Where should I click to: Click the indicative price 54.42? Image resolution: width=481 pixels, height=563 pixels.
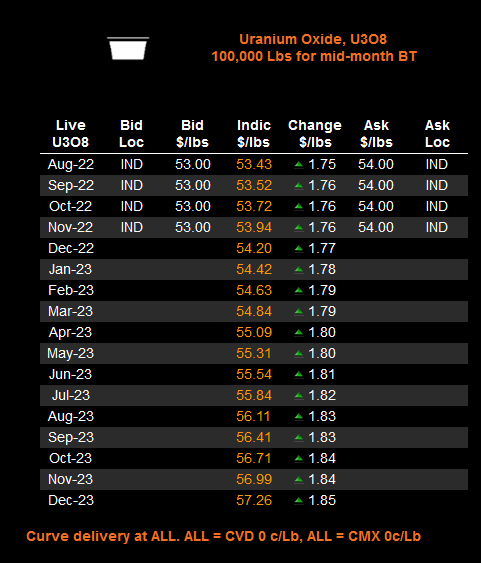click(254, 269)
